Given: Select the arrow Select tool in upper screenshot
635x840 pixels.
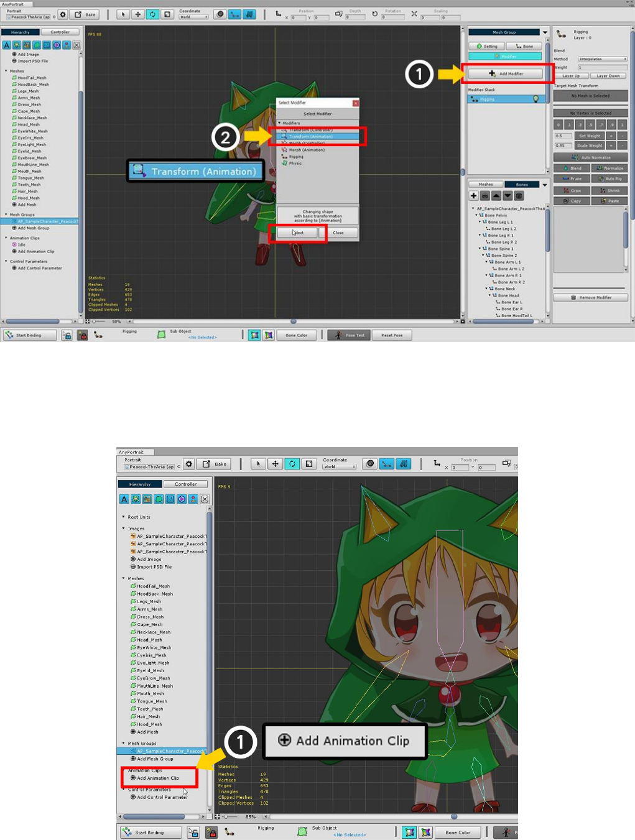Looking at the screenshot, I should (x=123, y=14).
